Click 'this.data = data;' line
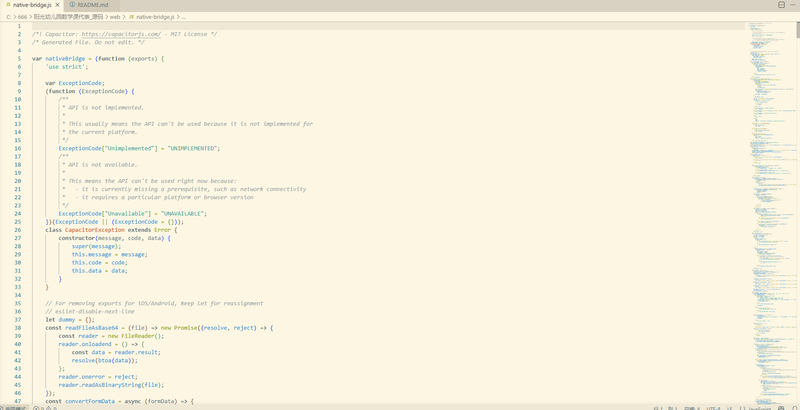Viewport: 800px width, 410px height. click(99, 271)
